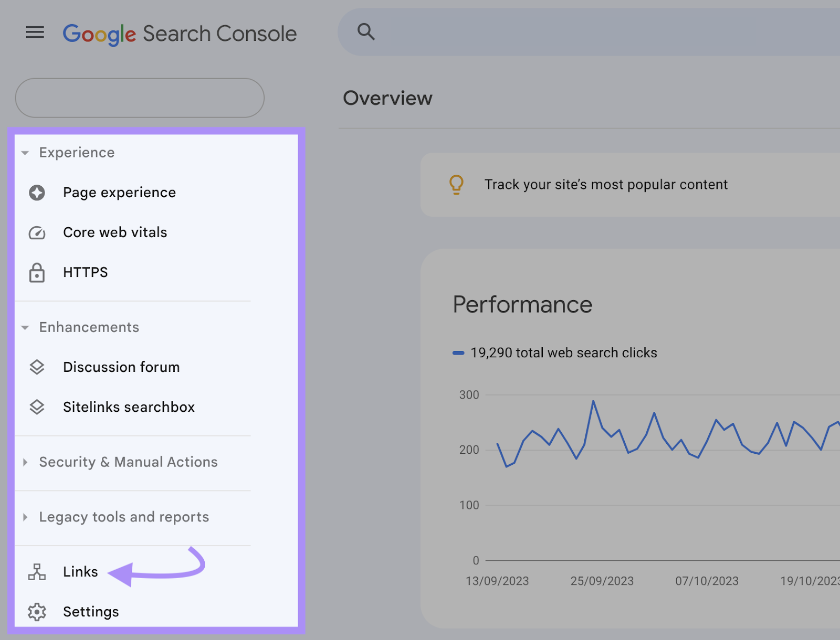Focus the top URL inspection search bar
This screenshot has width=840, height=640.
[x=589, y=32]
